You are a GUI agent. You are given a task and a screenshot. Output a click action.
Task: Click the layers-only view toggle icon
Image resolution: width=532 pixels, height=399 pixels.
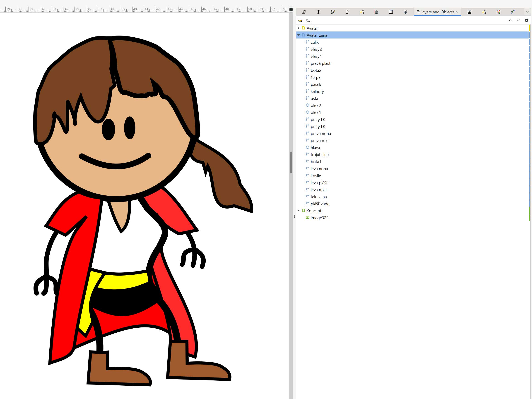coord(300,20)
